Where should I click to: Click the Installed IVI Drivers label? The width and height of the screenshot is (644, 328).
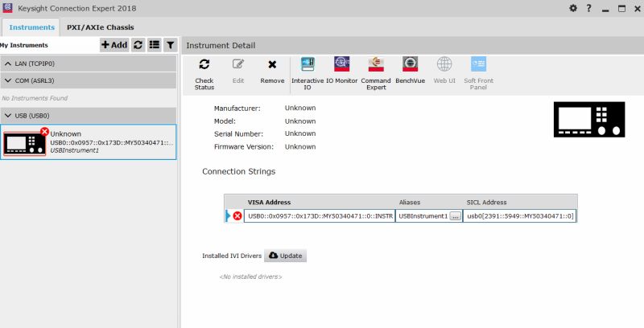pos(232,256)
